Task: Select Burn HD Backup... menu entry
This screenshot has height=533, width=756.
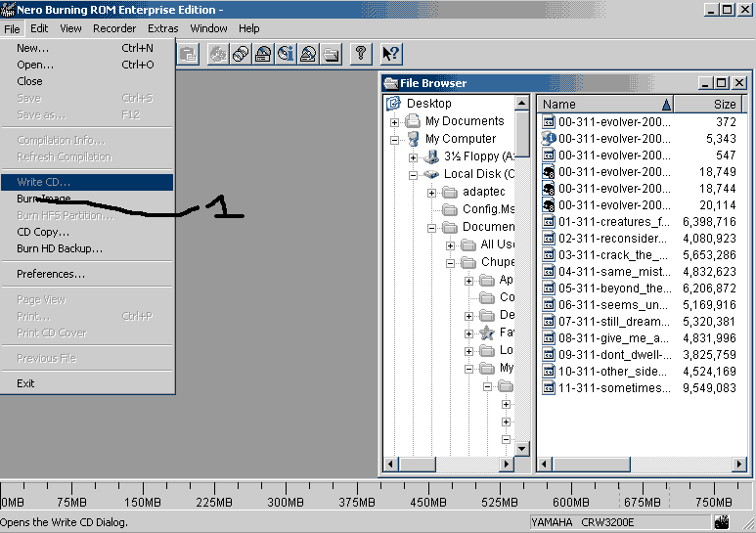Action: (x=87, y=248)
